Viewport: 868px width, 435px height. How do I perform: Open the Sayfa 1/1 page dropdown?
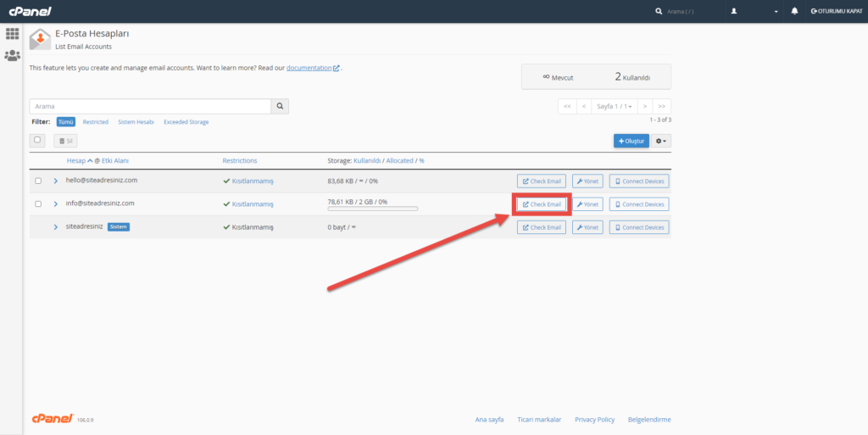pyautogui.click(x=615, y=106)
